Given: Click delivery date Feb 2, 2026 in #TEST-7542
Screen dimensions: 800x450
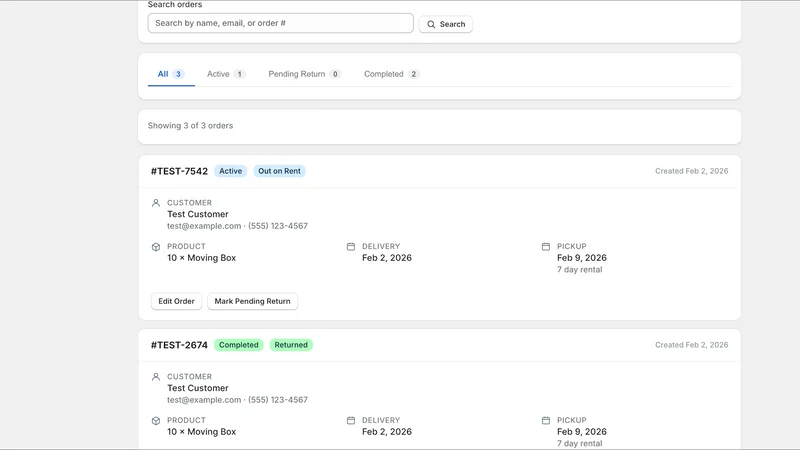Looking at the screenshot, I should 387,258.
